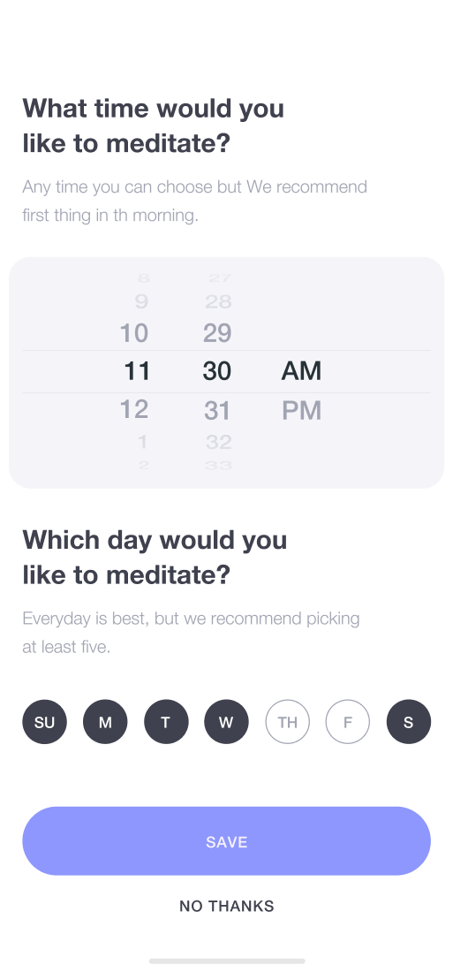The height and width of the screenshot is (980, 453).
Task: Deselect the W Wednesday day circle
Action: [226, 721]
